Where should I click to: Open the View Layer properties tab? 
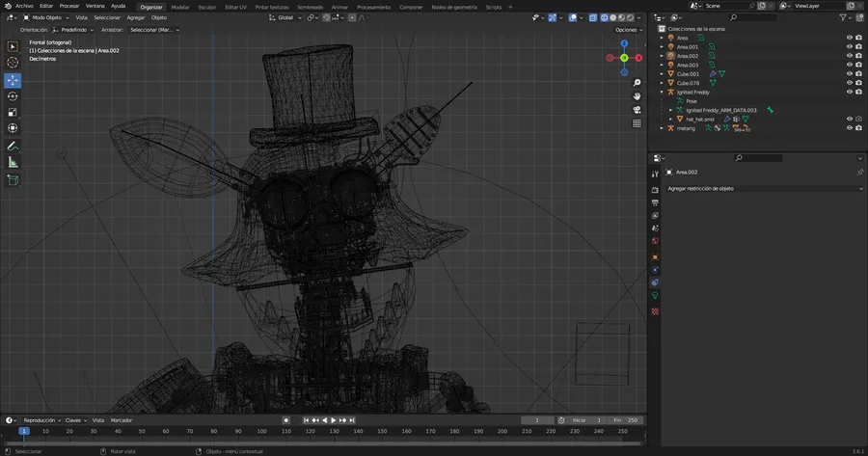coord(655,215)
